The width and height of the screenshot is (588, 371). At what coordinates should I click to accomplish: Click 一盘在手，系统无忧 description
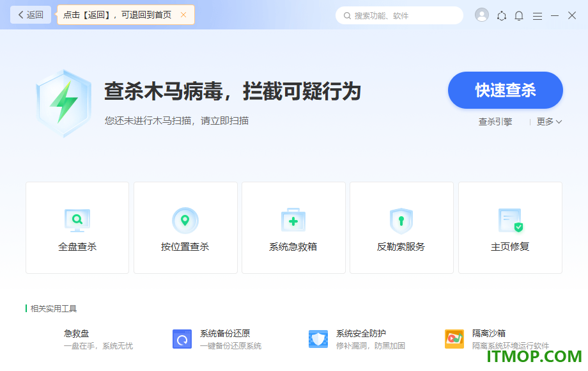click(98, 346)
